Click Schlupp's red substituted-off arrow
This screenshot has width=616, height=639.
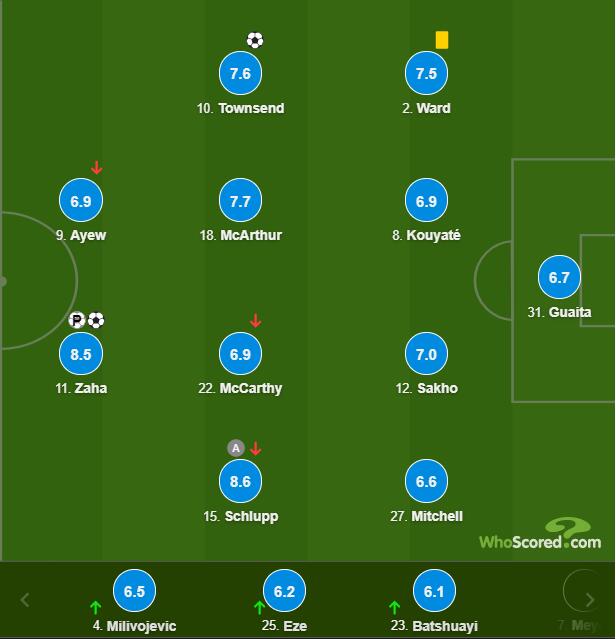pyautogui.click(x=255, y=448)
